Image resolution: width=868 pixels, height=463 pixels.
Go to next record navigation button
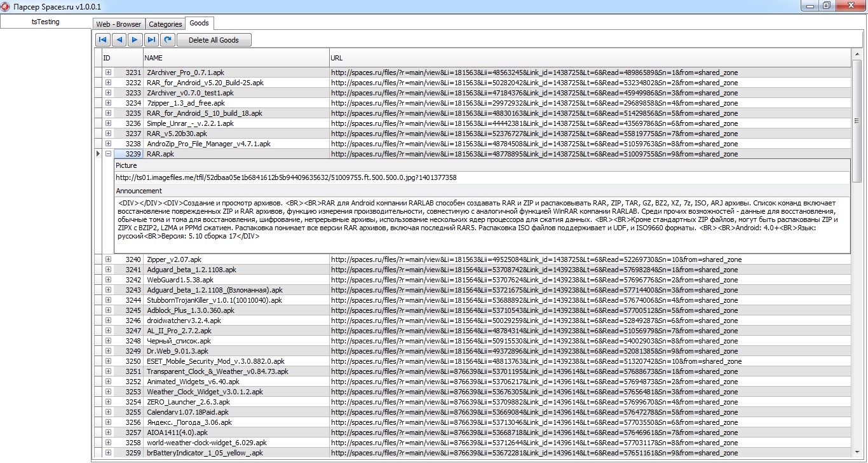[135, 40]
